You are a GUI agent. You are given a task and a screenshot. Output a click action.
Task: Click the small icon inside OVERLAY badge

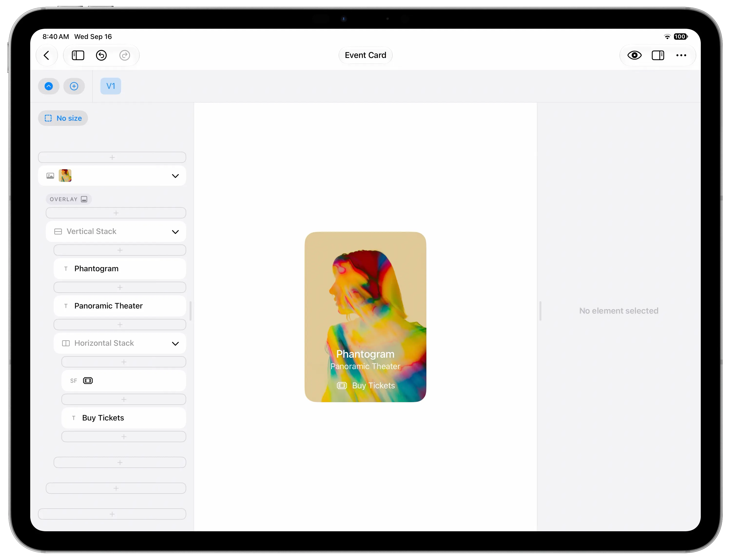(x=84, y=199)
